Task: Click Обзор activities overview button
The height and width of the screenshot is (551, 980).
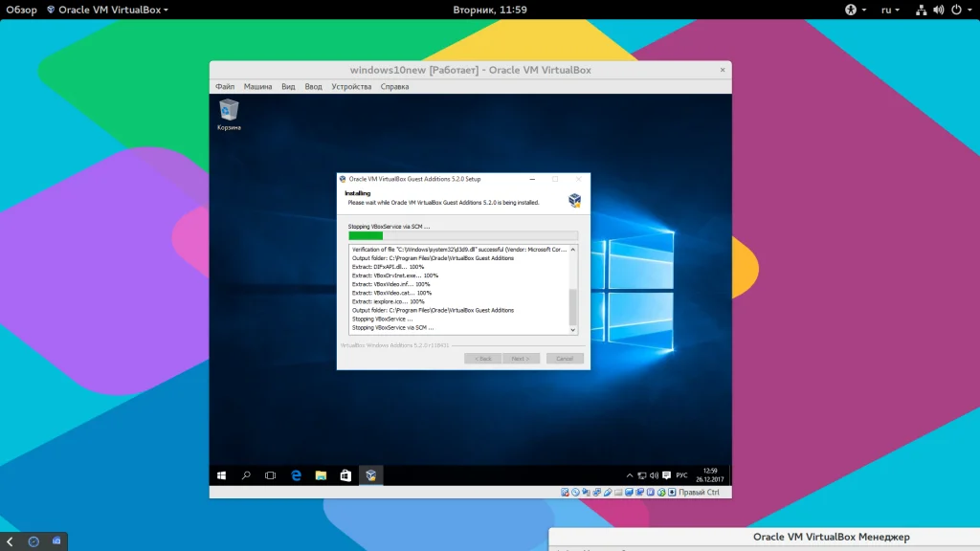Action: click(21, 10)
